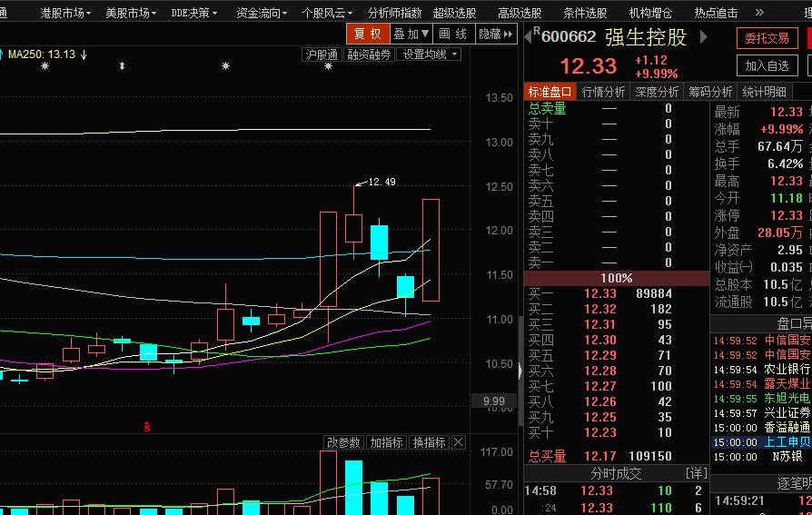The width and height of the screenshot is (812, 515).
Task: Select the 买一 price 12.33
Action: (600, 293)
